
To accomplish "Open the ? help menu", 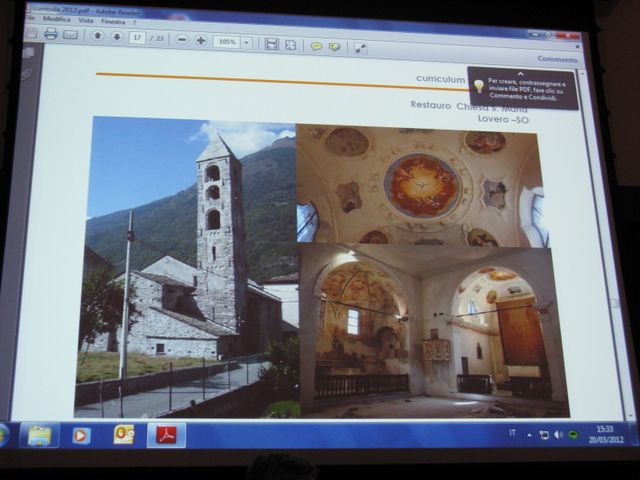I will tap(134, 22).
